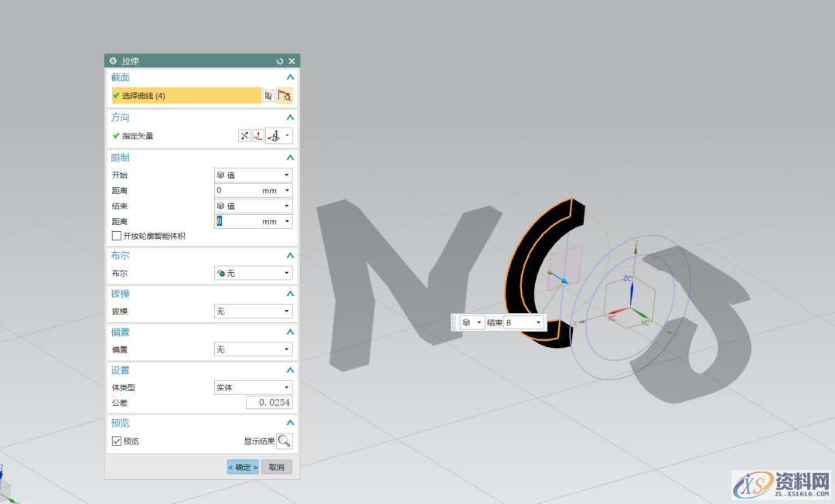Screen dimensions: 835x504
Task: Click the on-screen 结束 value box
Action: [x=519, y=322]
